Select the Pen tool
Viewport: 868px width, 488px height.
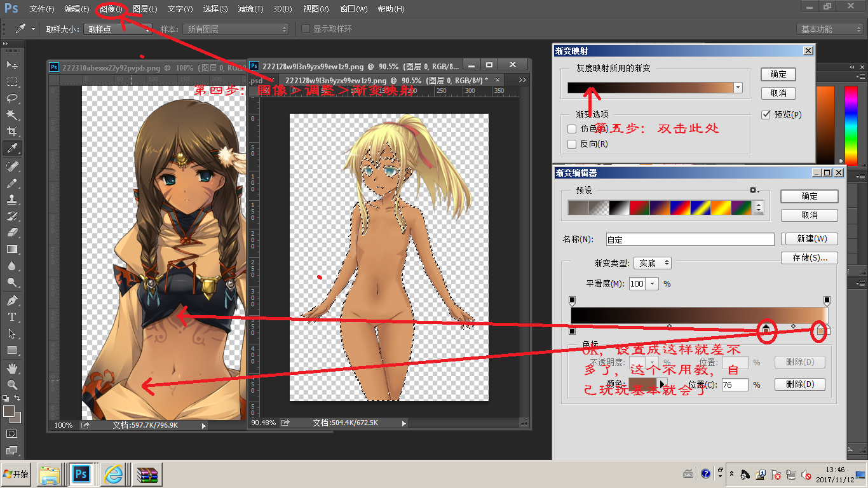tap(12, 300)
